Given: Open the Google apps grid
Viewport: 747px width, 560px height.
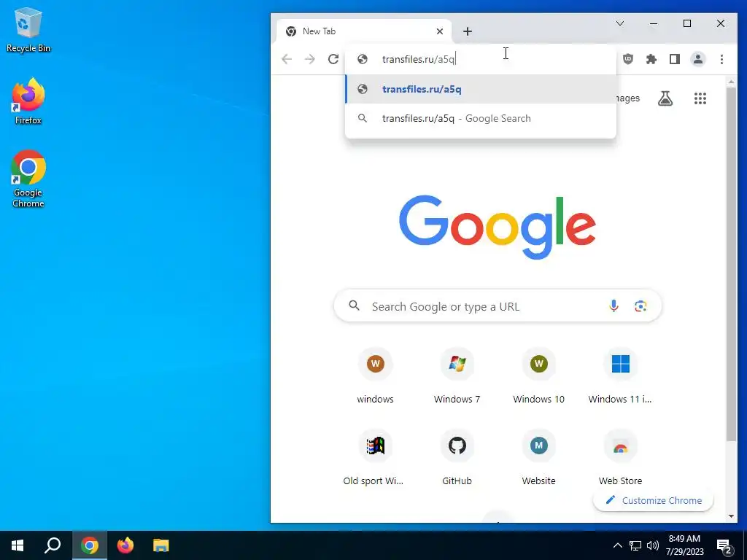Looking at the screenshot, I should pos(700,98).
